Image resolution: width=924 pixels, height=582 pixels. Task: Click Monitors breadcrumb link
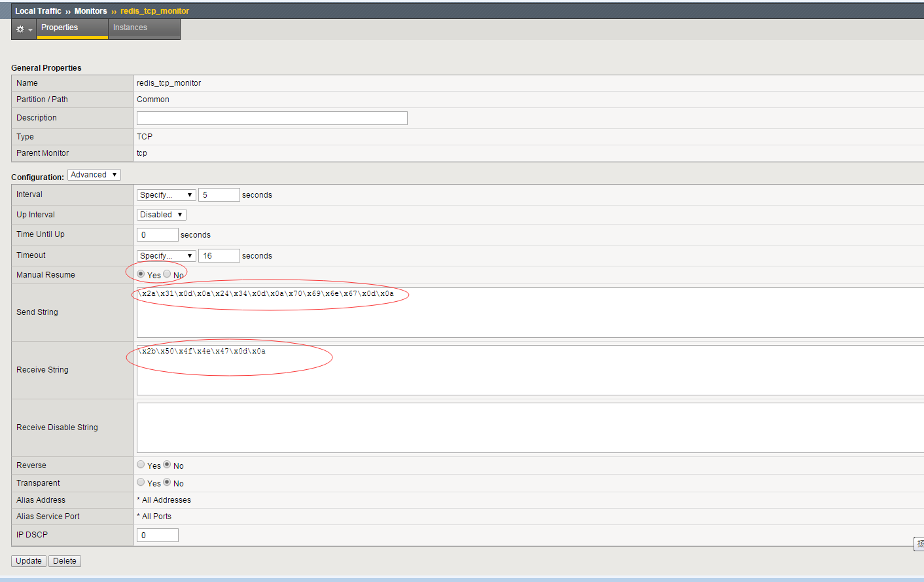[x=90, y=11]
